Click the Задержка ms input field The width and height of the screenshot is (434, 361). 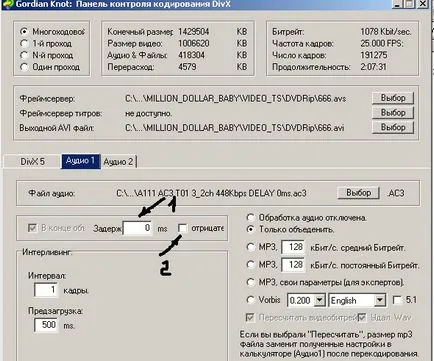point(137,228)
